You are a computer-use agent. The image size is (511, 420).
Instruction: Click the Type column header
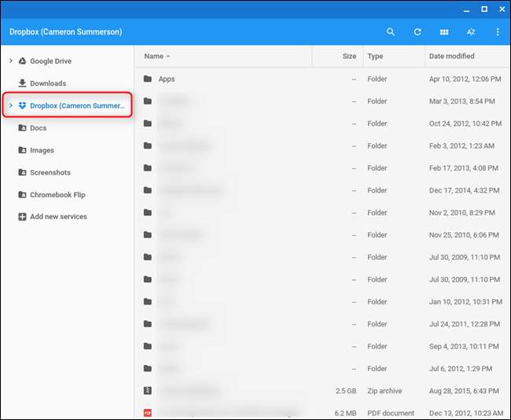tap(376, 57)
